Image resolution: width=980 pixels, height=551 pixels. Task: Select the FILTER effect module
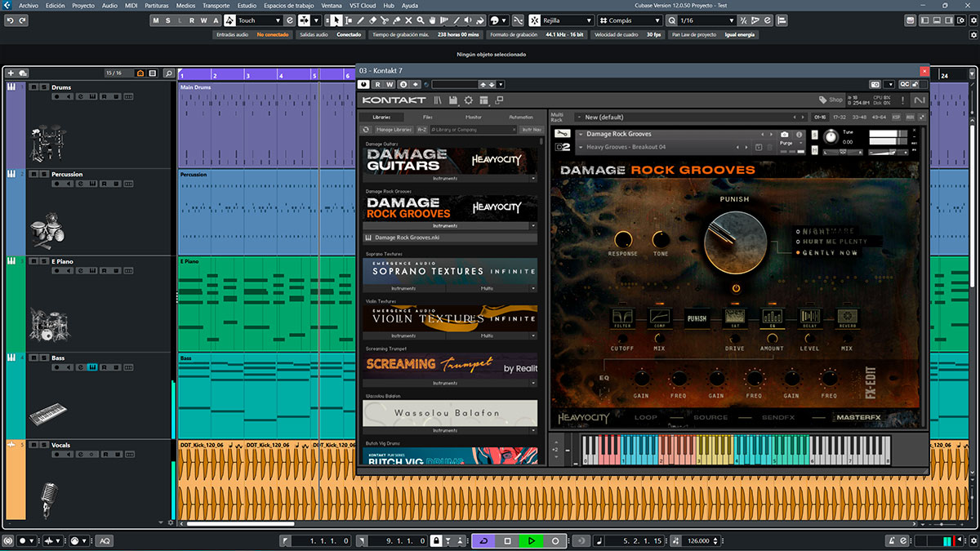(x=622, y=318)
